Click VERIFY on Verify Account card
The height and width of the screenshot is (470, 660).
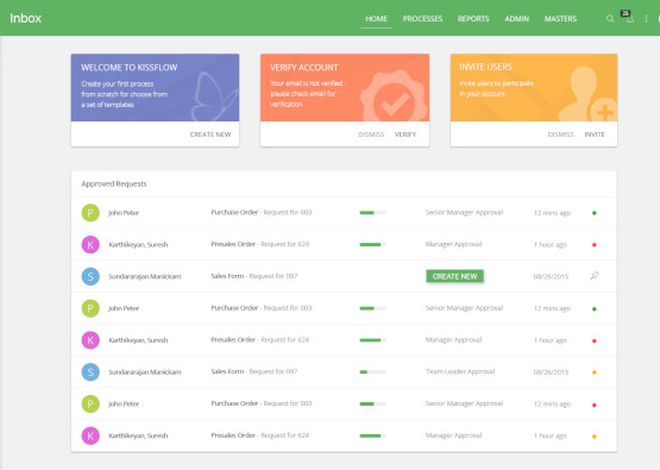[405, 134]
